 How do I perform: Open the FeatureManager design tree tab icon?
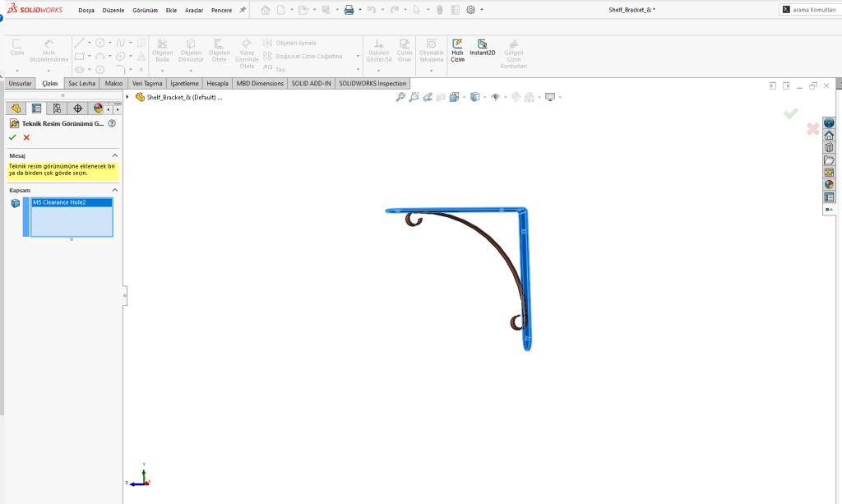pyautogui.click(x=16, y=109)
